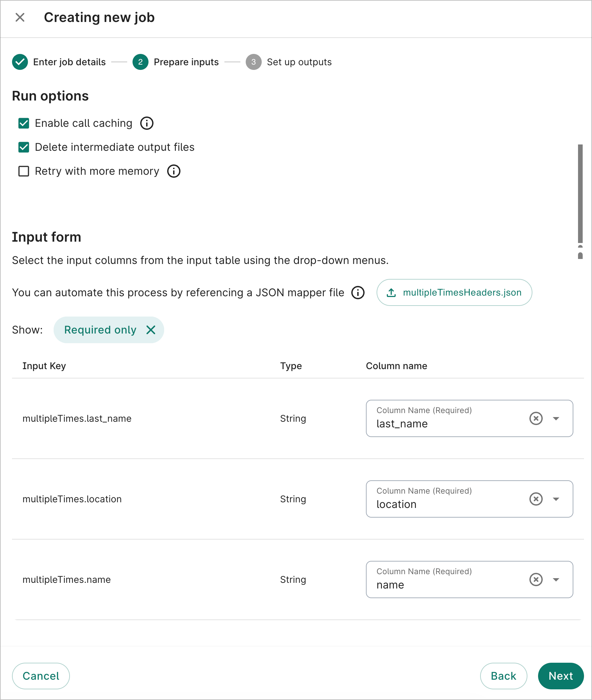This screenshot has height=700, width=592.
Task: Disable call caching
Action: click(24, 123)
